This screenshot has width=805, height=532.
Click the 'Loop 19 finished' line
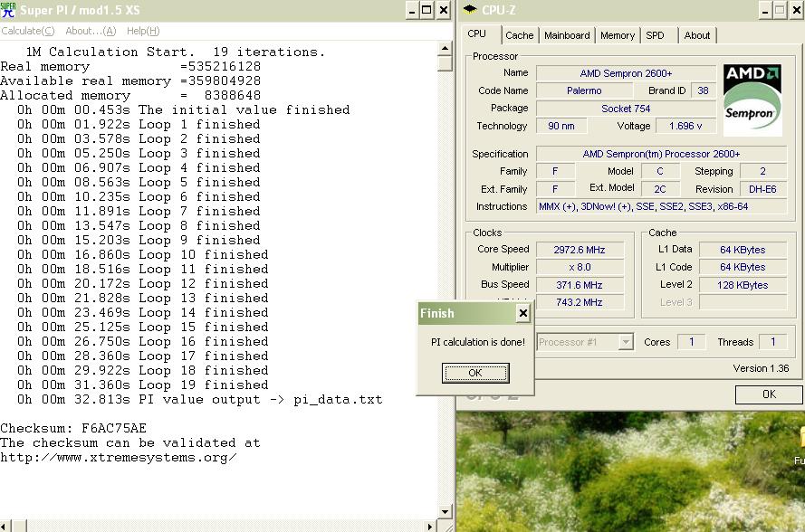143,385
